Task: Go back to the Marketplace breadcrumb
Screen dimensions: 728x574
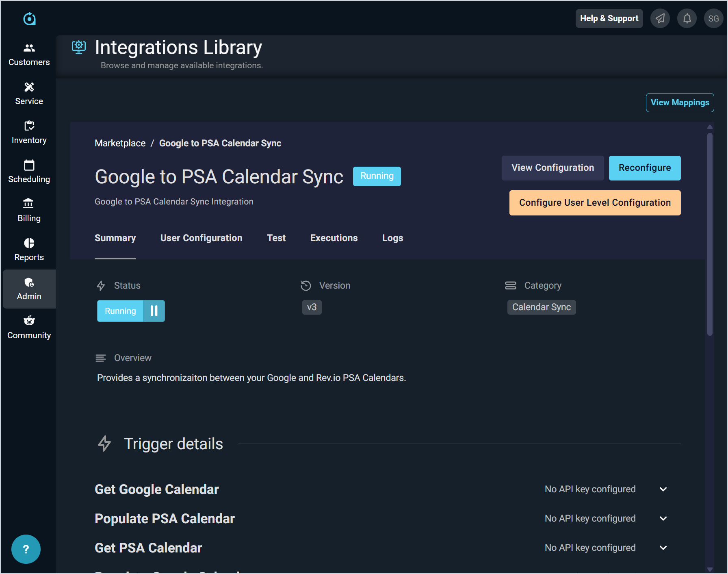Action: click(x=120, y=143)
